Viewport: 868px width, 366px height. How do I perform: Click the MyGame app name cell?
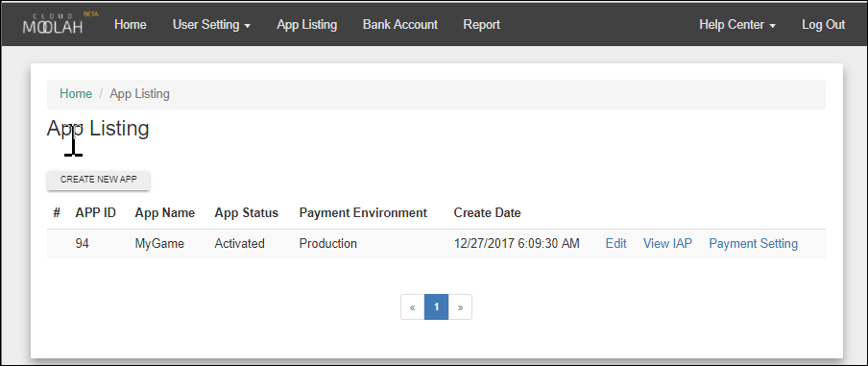coord(159,243)
